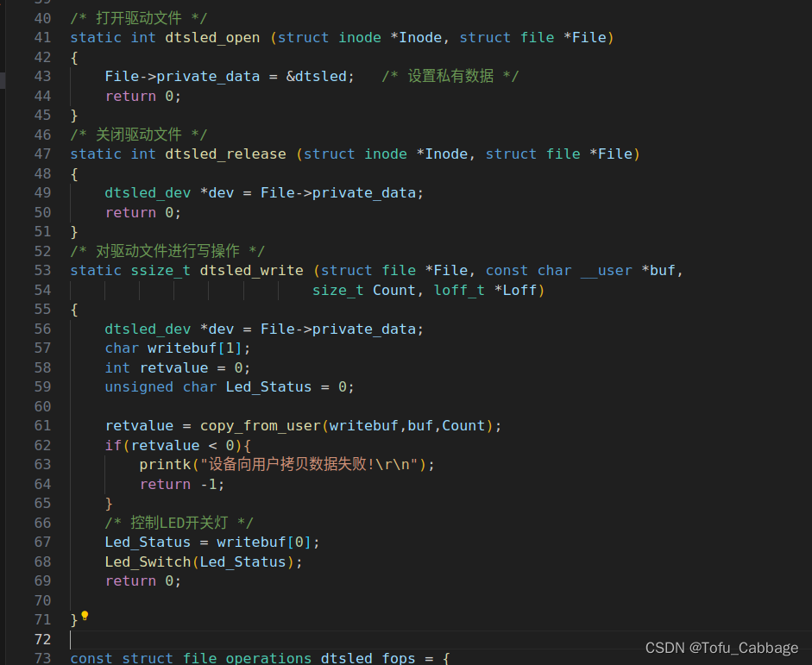Click the comment 控制LED开关灯
Image resolution: width=812 pixels, height=665 pixels.
click(179, 524)
